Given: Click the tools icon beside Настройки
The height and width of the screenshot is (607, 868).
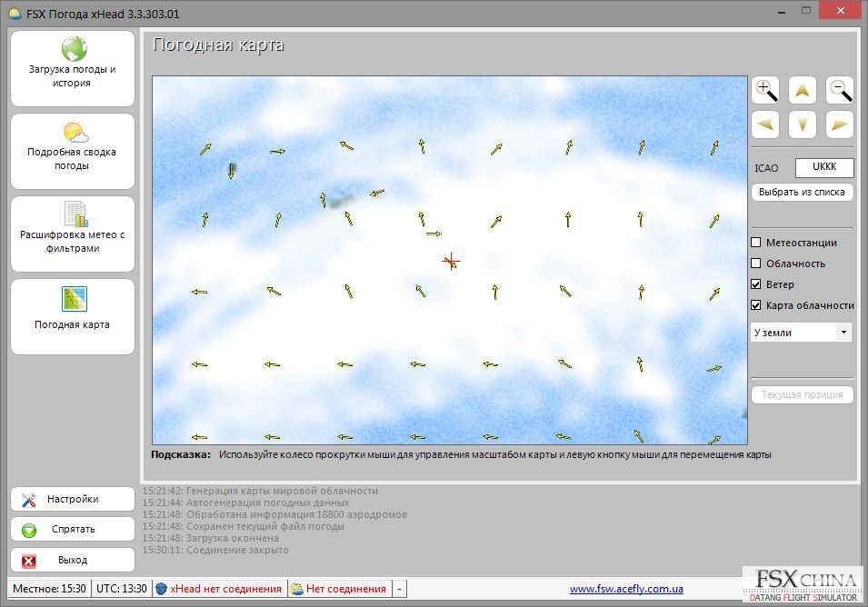Looking at the screenshot, I should point(29,500).
